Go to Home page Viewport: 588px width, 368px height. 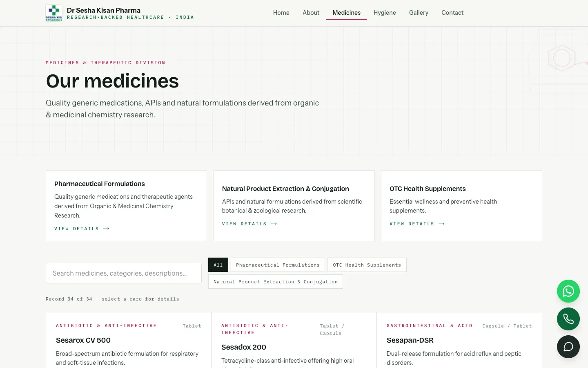(x=281, y=13)
